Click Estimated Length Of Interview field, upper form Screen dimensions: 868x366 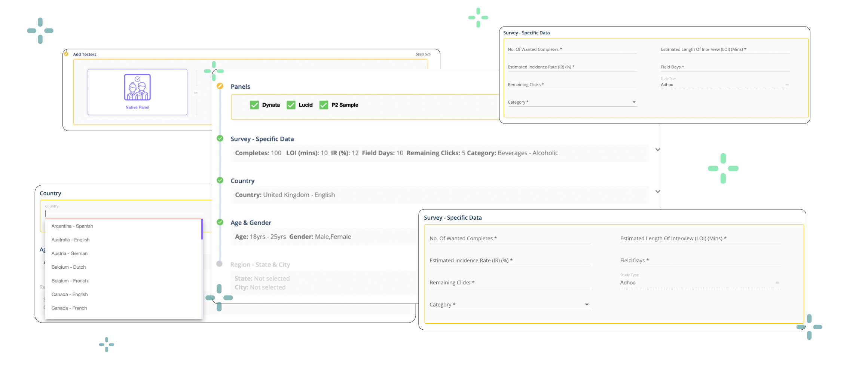[x=725, y=49]
